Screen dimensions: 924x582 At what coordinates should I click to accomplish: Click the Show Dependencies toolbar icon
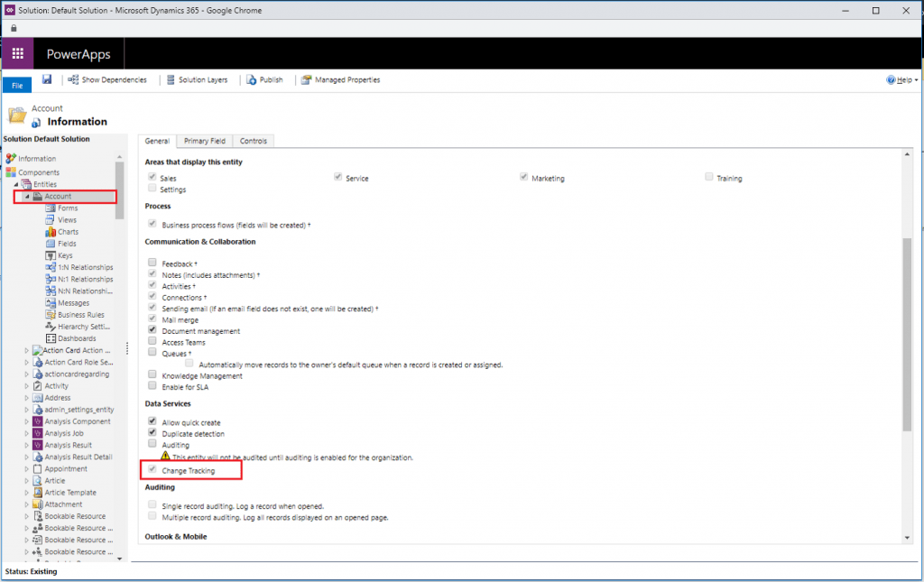[x=73, y=79]
